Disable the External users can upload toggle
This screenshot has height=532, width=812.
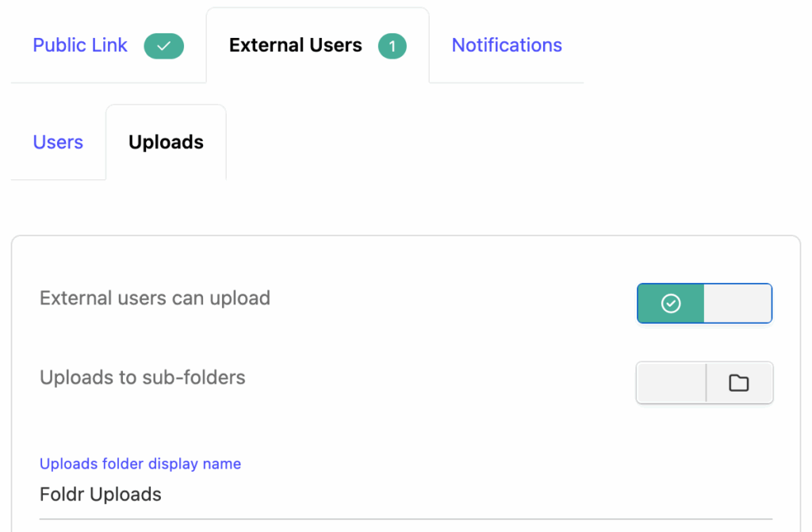(704, 304)
